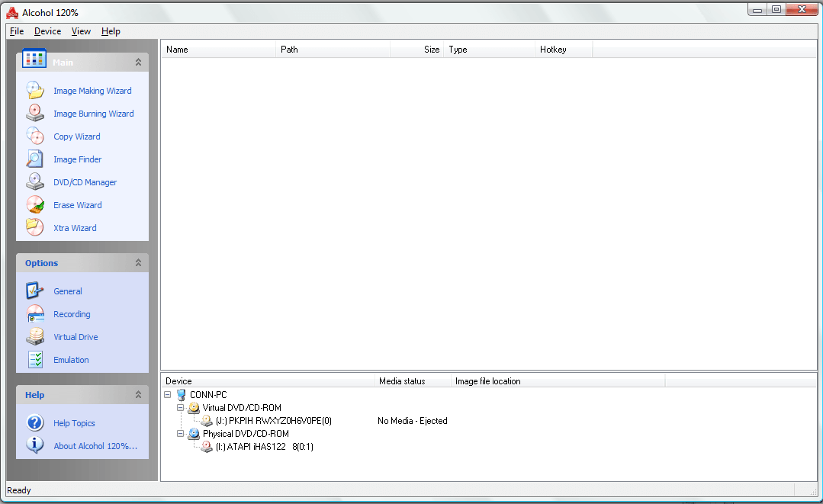Click the DVD/CD Manager icon

click(x=35, y=182)
